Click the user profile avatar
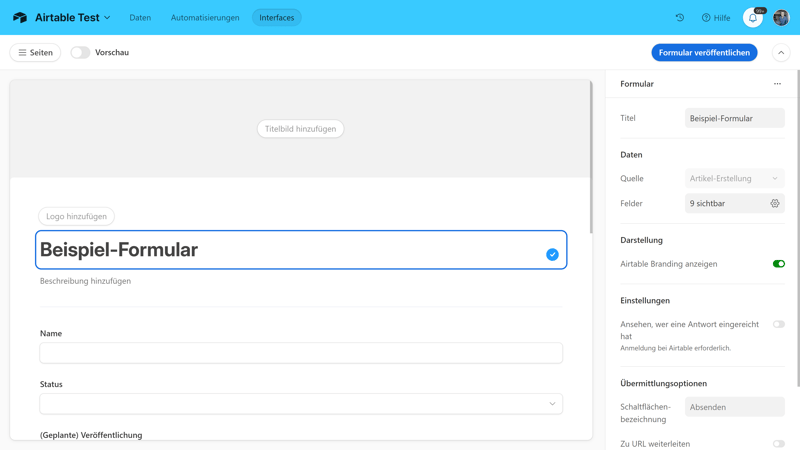This screenshot has height=450, width=800. tap(781, 17)
